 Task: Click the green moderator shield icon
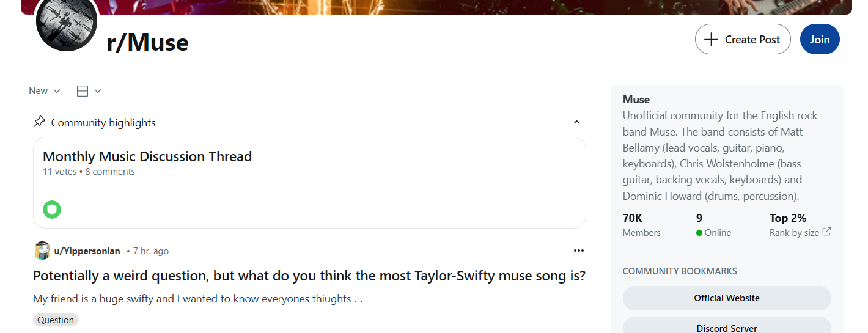coord(52,210)
